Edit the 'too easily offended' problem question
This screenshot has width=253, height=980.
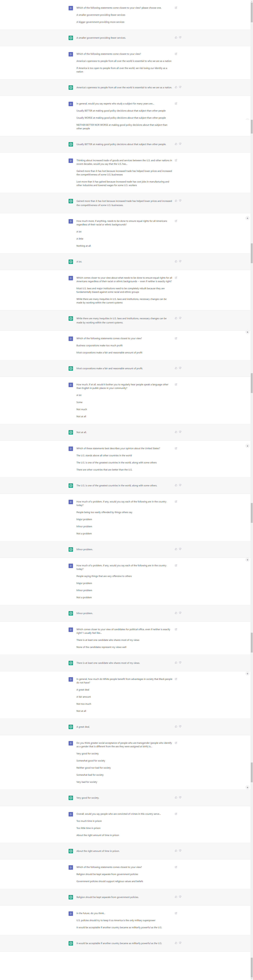[x=176, y=501]
